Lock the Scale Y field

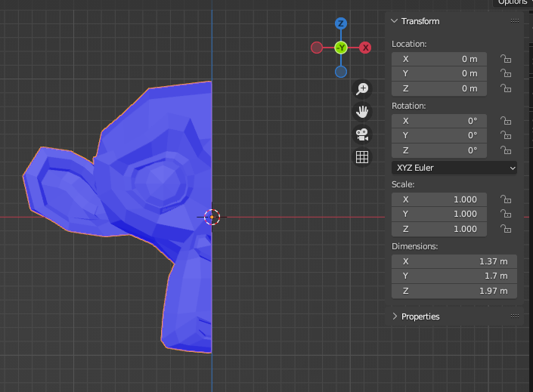click(506, 214)
